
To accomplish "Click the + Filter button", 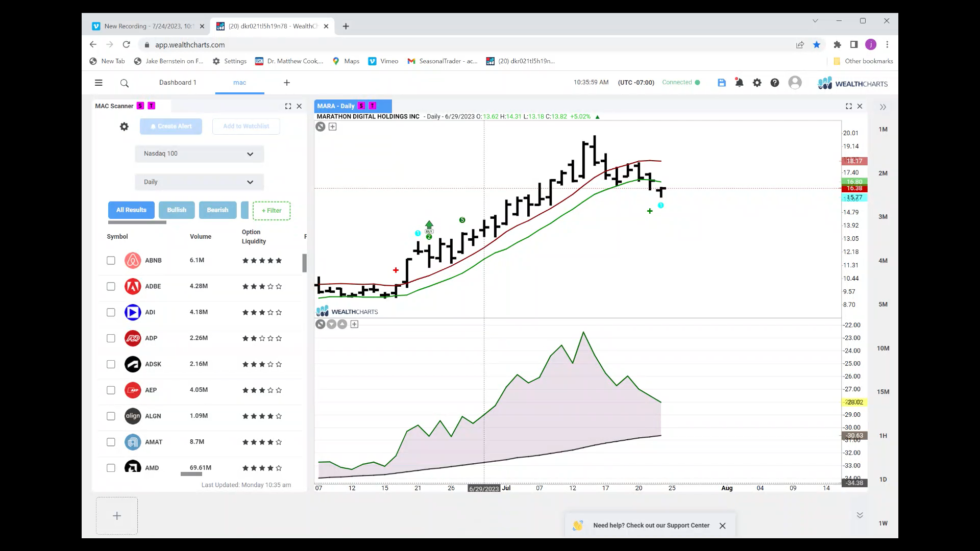I will pyautogui.click(x=272, y=211).
